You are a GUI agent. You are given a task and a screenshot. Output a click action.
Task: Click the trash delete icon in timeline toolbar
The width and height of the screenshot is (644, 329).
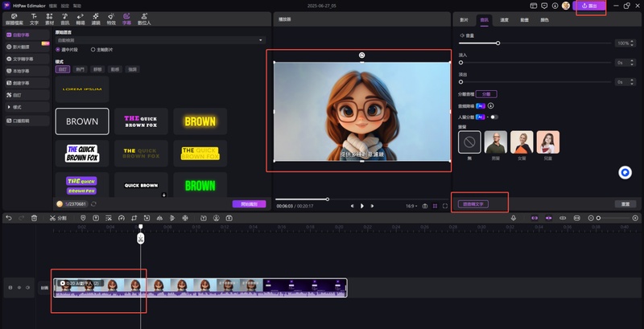pos(34,218)
